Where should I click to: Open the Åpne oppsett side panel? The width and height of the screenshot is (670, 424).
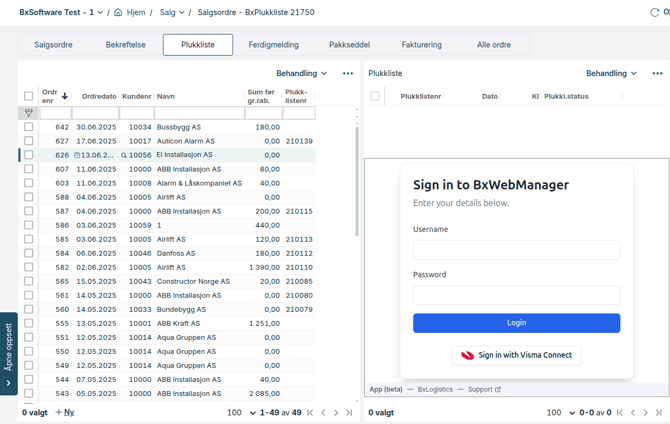[9, 353]
